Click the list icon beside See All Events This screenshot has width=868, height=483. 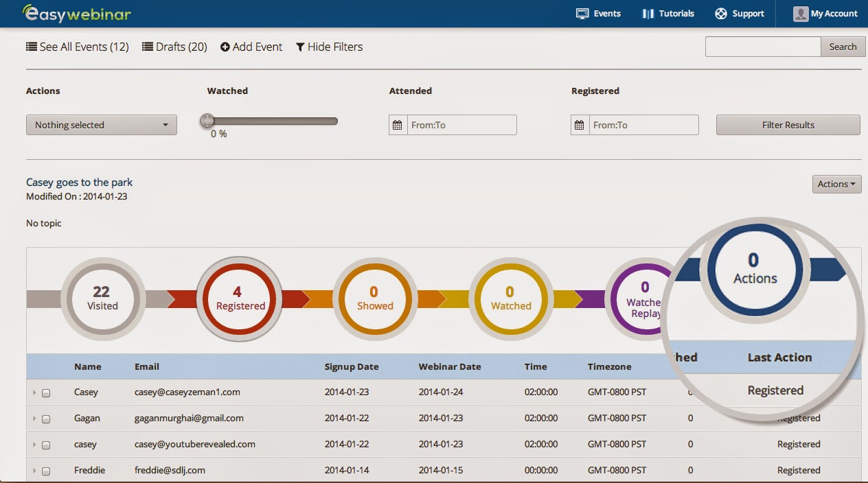(32, 47)
